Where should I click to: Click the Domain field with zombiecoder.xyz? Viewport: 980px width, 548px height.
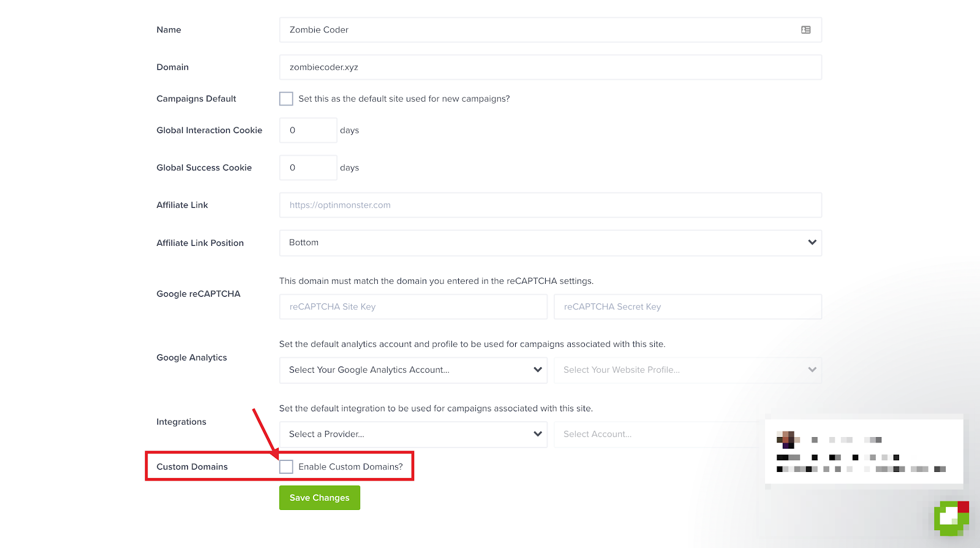pyautogui.click(x=550, y=67)
